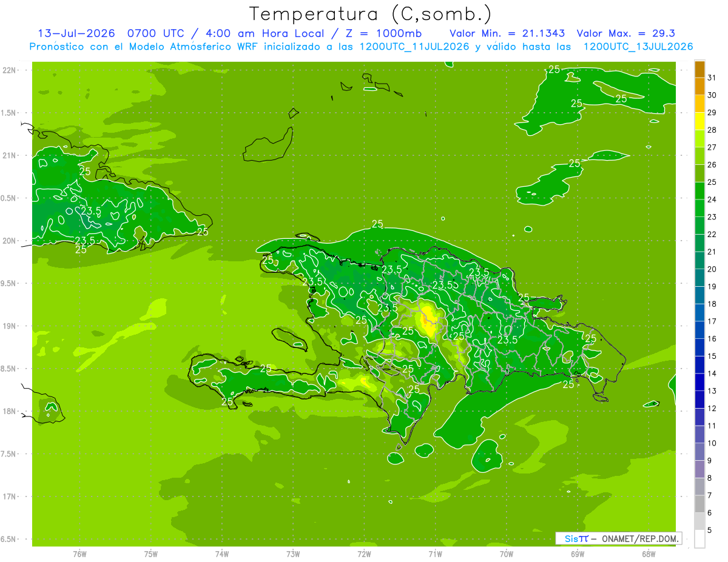
Task: Click the "71W" longitude axis label
Action: click(x=436, y=554)
